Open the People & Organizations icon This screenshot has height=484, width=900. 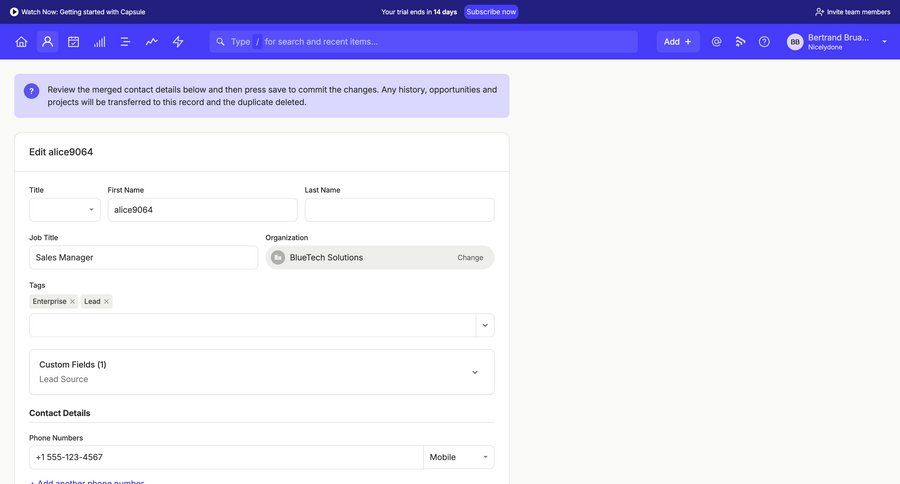47,42
